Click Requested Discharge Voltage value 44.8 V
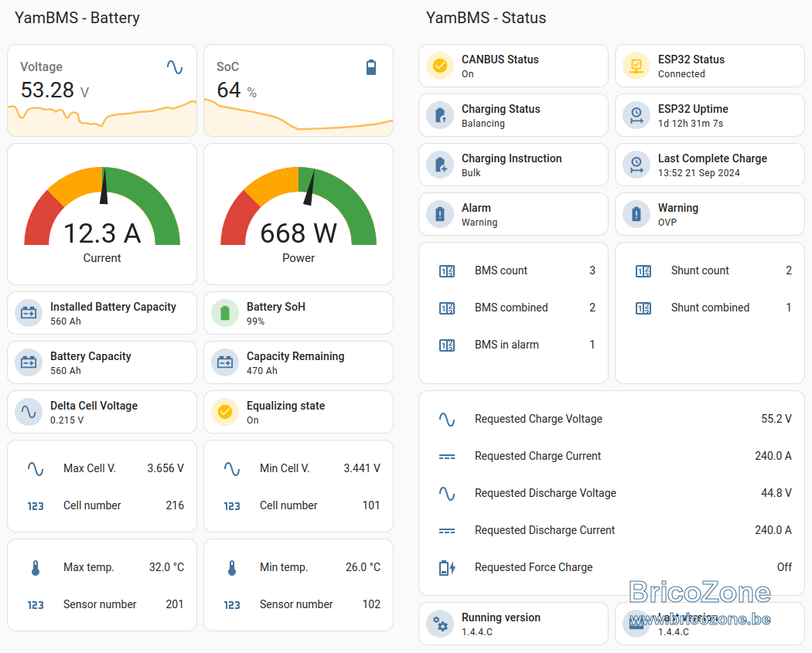 click(x=776, y=493)
